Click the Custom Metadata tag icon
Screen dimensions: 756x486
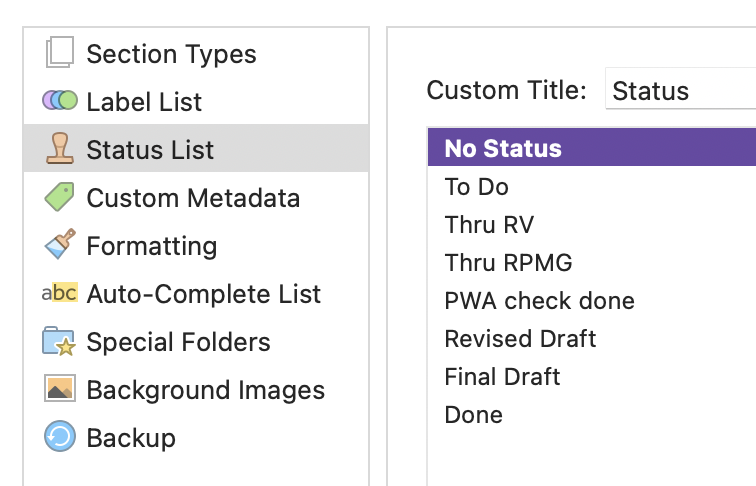tap(60, 196)
